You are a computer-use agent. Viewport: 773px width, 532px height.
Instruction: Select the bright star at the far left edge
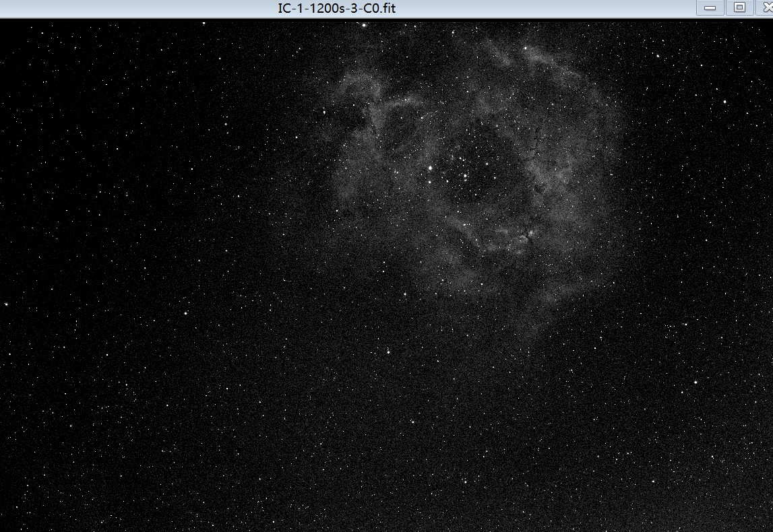click(6, 304)
